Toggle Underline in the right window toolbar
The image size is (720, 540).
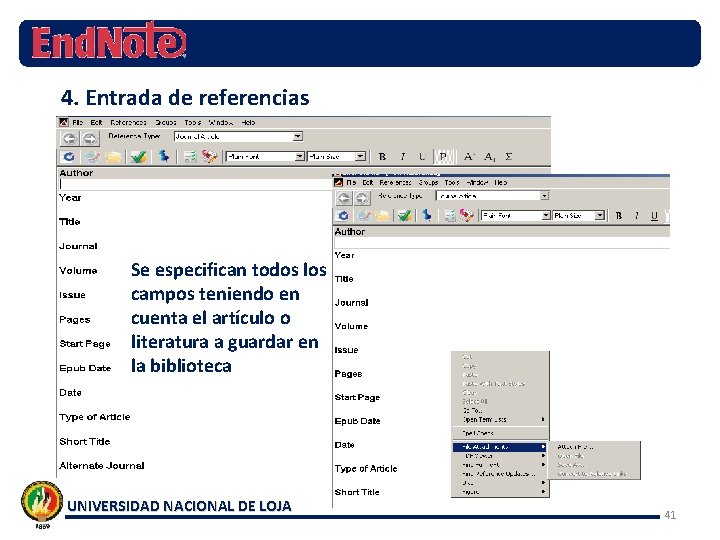[654, 216]
